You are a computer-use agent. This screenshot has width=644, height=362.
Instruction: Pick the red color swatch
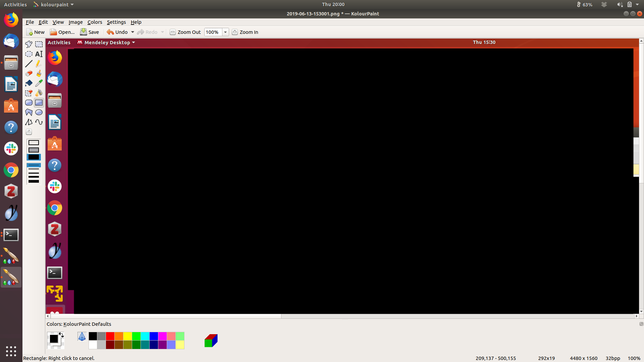click(x=110, y=336)
